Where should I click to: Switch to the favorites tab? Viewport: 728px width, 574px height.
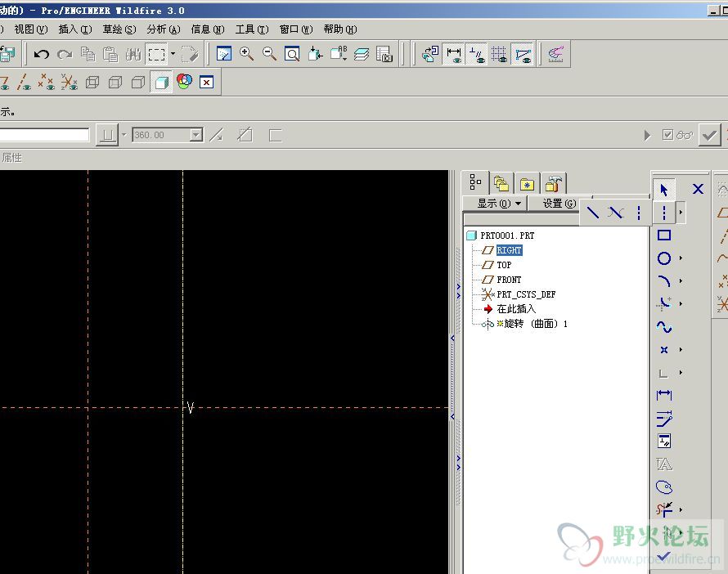click(x=527, y=184)
